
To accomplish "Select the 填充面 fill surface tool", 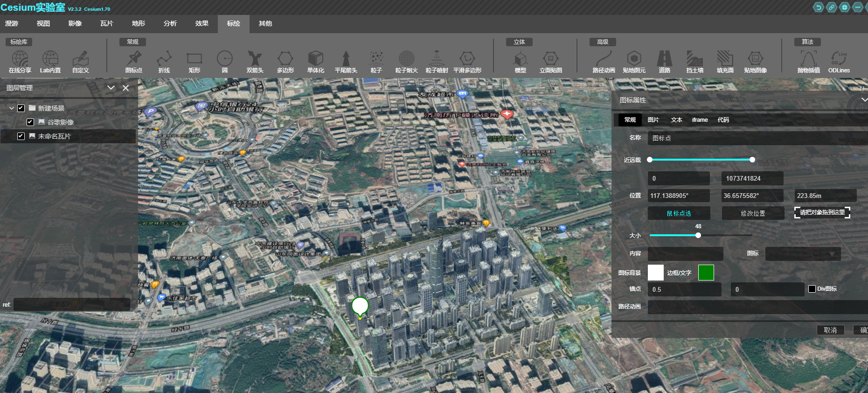I will [x=725, y=62].
